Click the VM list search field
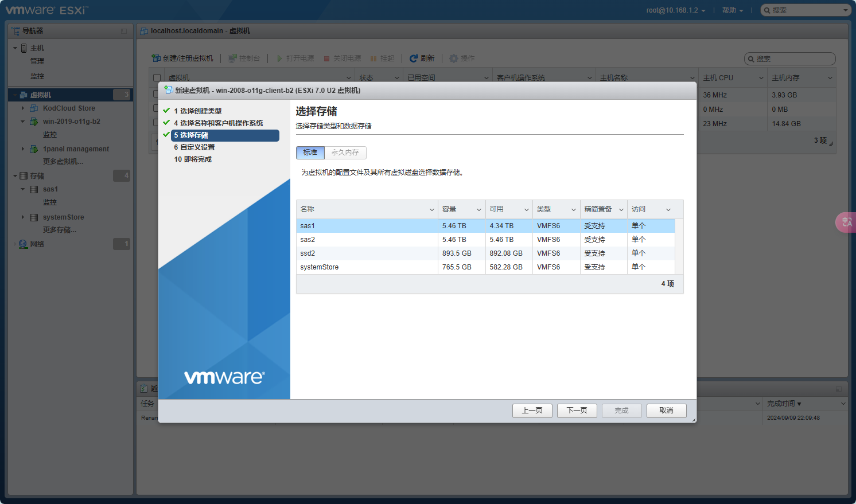This screenshot has height=504, width=856. click(x=790, y=58)
